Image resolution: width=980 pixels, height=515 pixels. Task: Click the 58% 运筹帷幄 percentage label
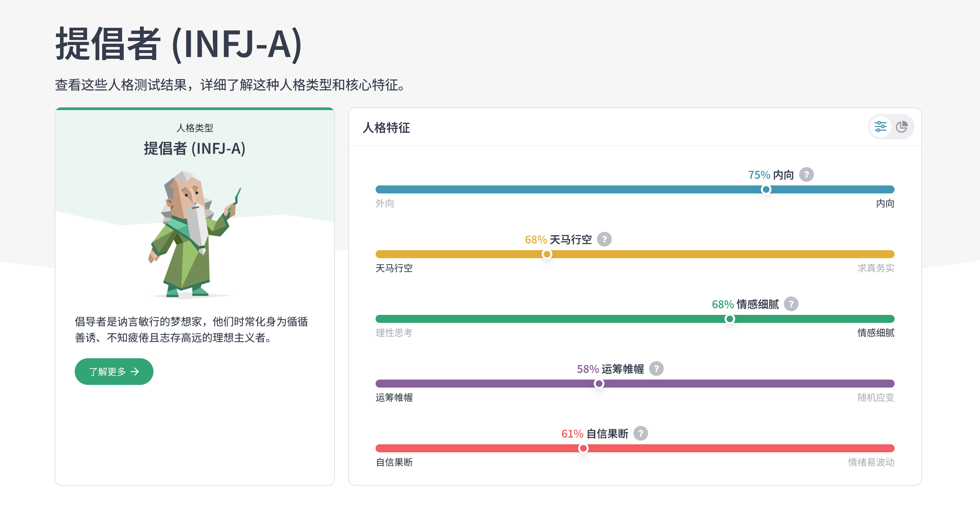tap(610, 369)
